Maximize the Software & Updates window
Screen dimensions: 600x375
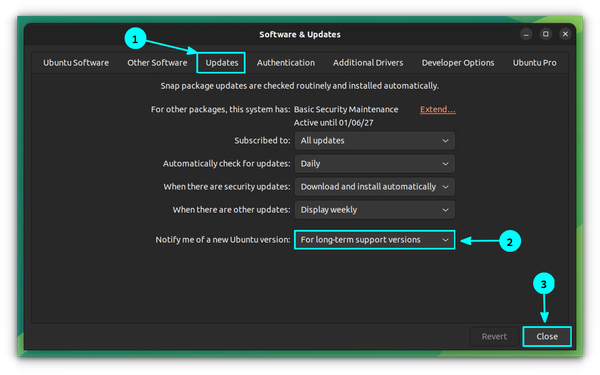pyautogui.click(x=546, y=34)
